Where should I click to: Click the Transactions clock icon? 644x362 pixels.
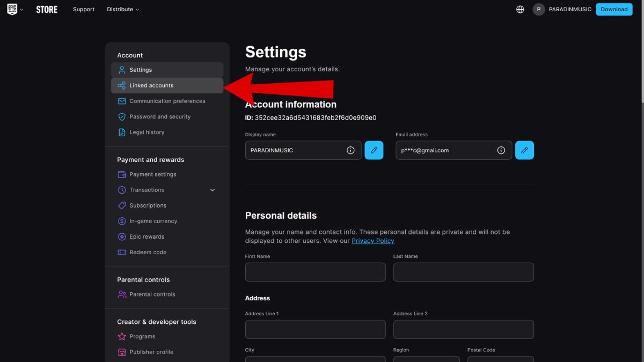(x=122, y=190)
